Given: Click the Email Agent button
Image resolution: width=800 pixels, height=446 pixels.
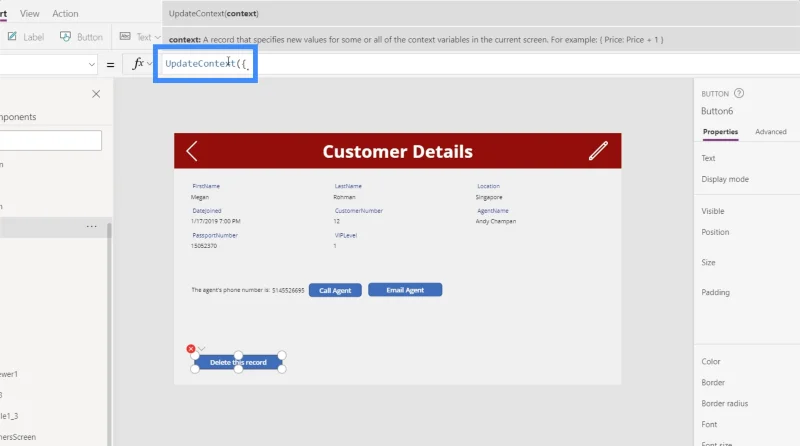Looking at the screenshot, I should pos(405,290).
